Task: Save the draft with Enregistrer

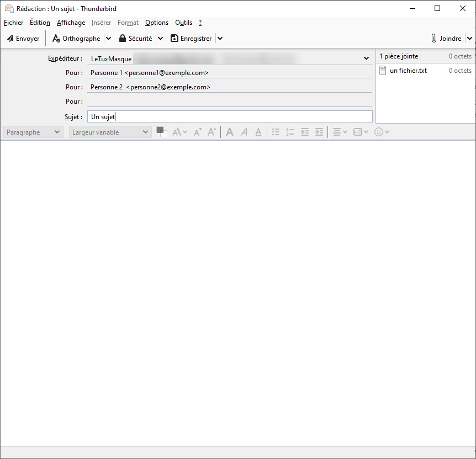Action: (x=191, y=39)
